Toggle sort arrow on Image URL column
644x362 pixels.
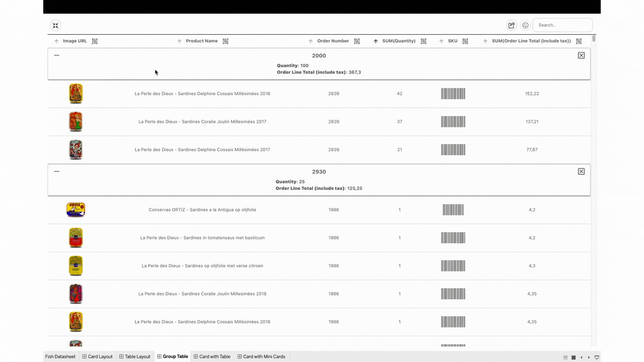point(56,41)
